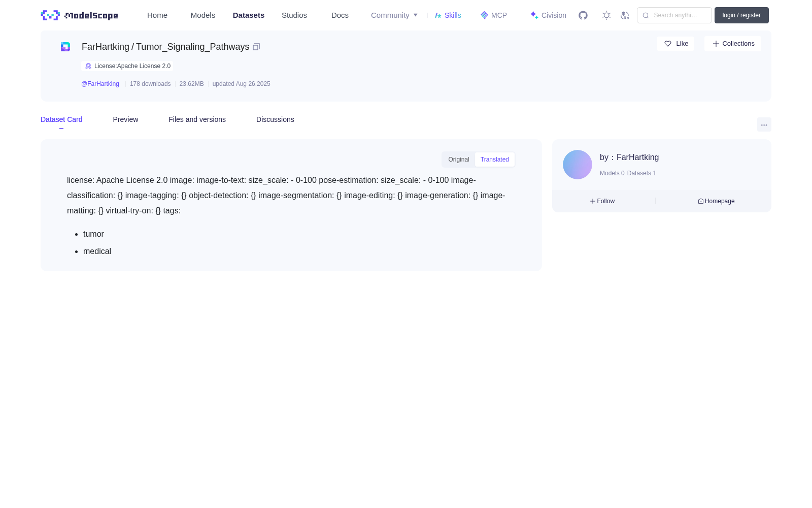Open the @FarHartking profile link

click(x=100, y=84)
